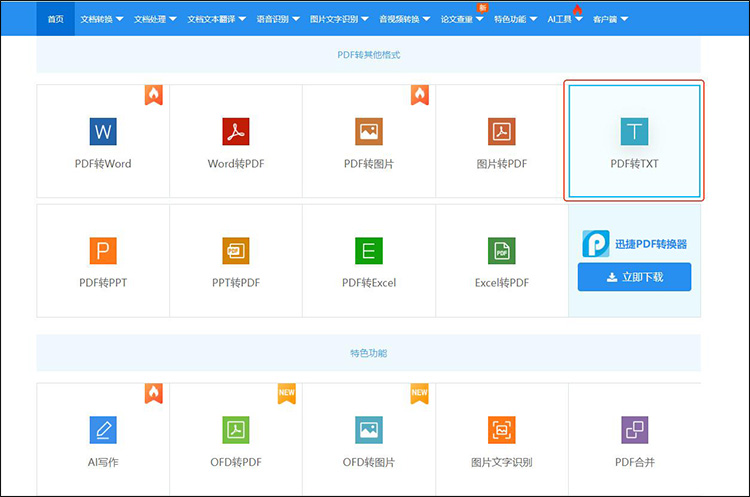Choose the PDF转图片 picture icon
The width and height of the screenshot is (750, 497).
click(x=369, y=132)
